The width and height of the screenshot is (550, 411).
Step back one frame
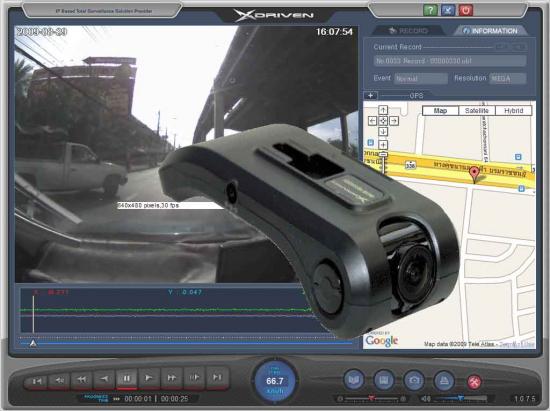(59, 380)
